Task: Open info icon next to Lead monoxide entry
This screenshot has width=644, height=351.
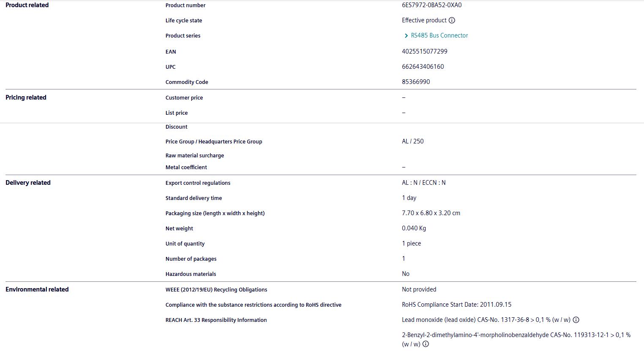Action: click(x=576, y=320)
